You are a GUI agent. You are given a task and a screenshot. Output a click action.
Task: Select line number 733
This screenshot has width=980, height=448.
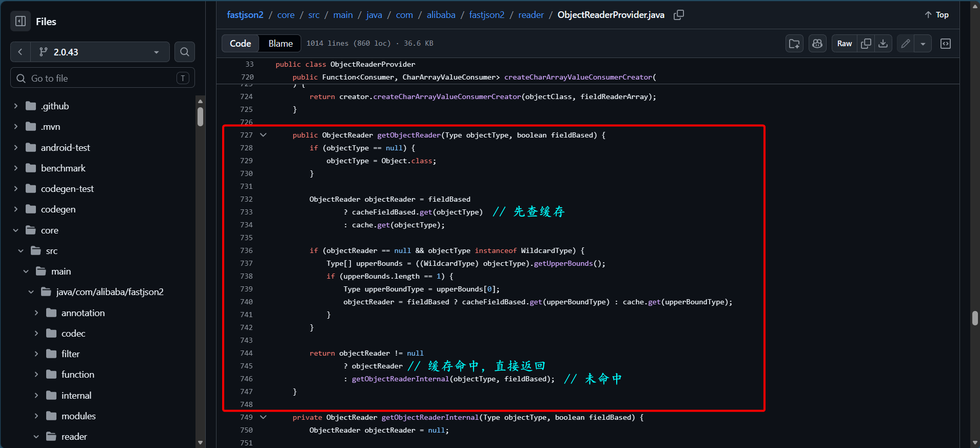click(x=246, y=212)
